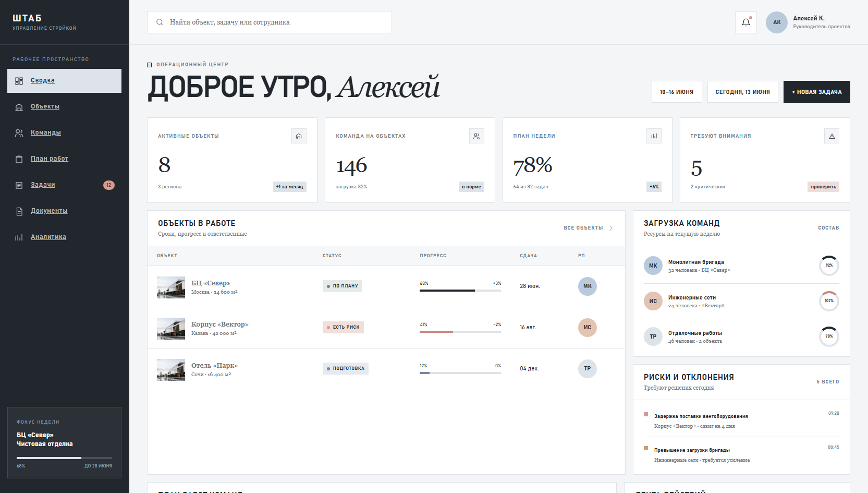Click the МК avatar of Монолитная бригада

pos(653,266)
